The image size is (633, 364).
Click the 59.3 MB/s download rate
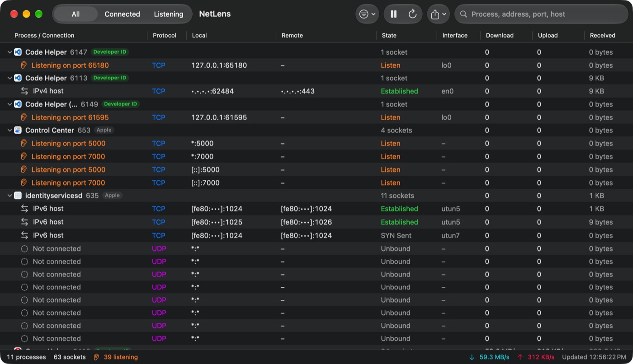495,357
